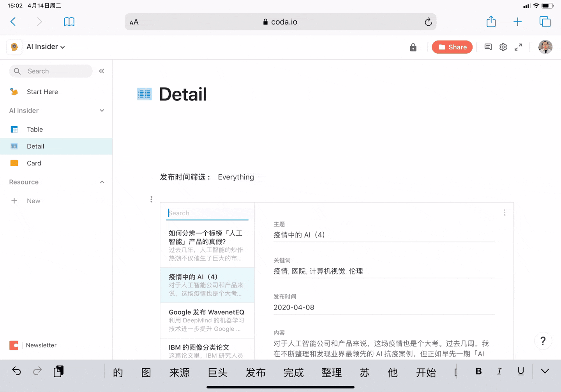Pick the keyboard suggestion 开始
This screenshot has width=561, height=392.
point(426,373)
